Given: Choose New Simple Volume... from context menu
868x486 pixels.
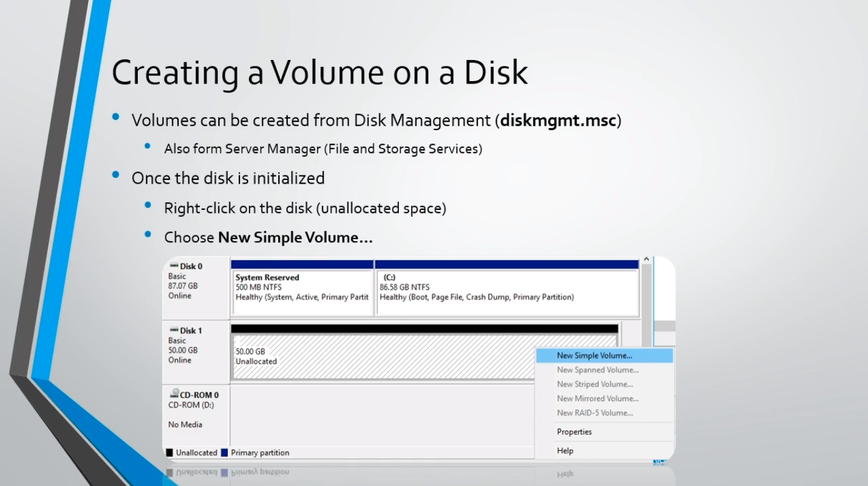Looking at the screenshot, I should coord(594,356).
